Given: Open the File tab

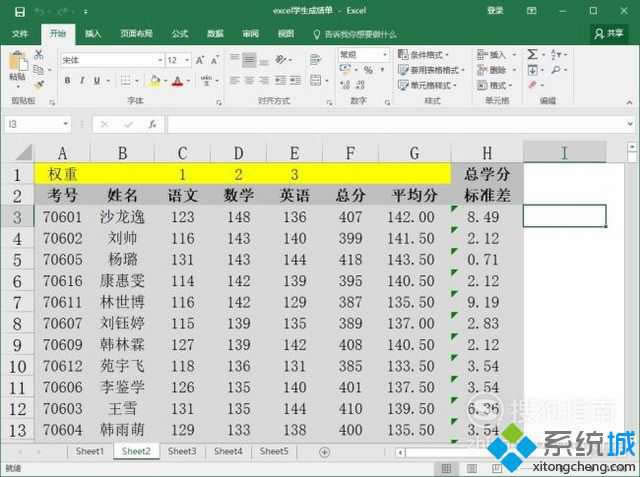Looking at the screenshot, I should (20, 34).
